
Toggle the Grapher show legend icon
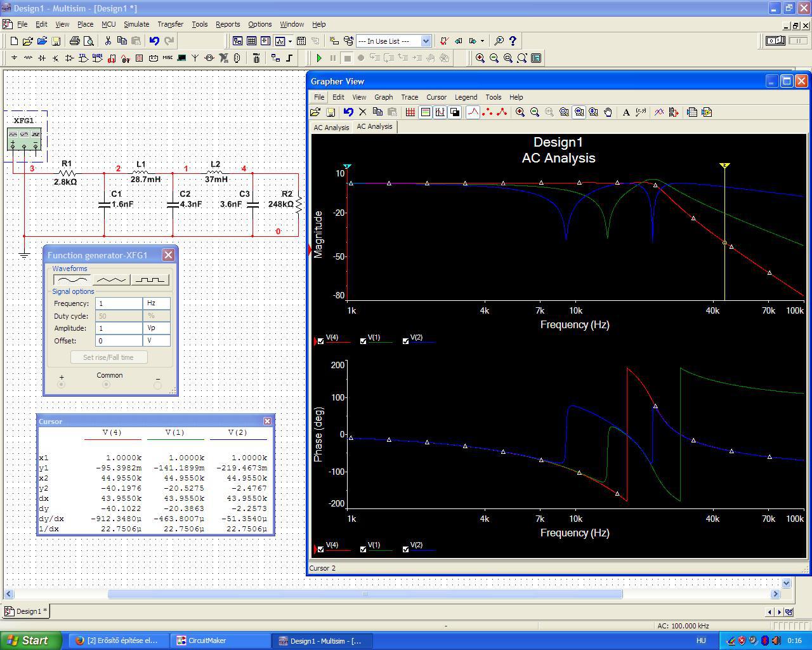coord(425,112)
